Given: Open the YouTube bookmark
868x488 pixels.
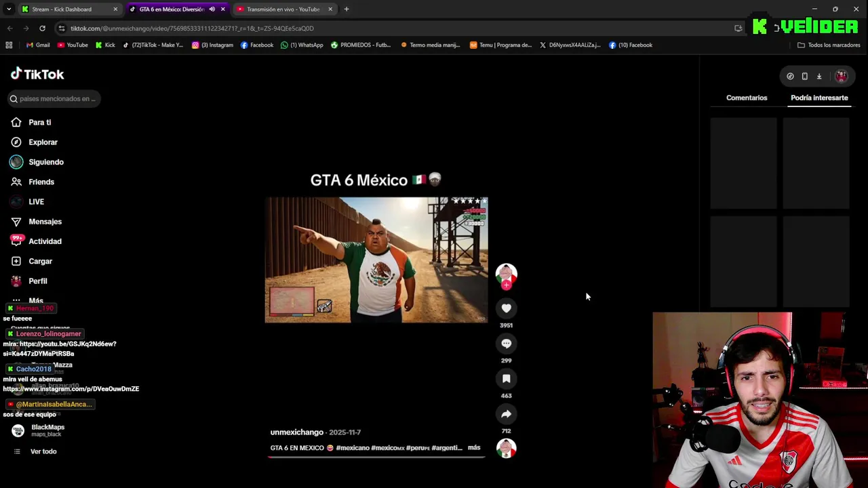Looking at the screenshot, I should [73, 45].
